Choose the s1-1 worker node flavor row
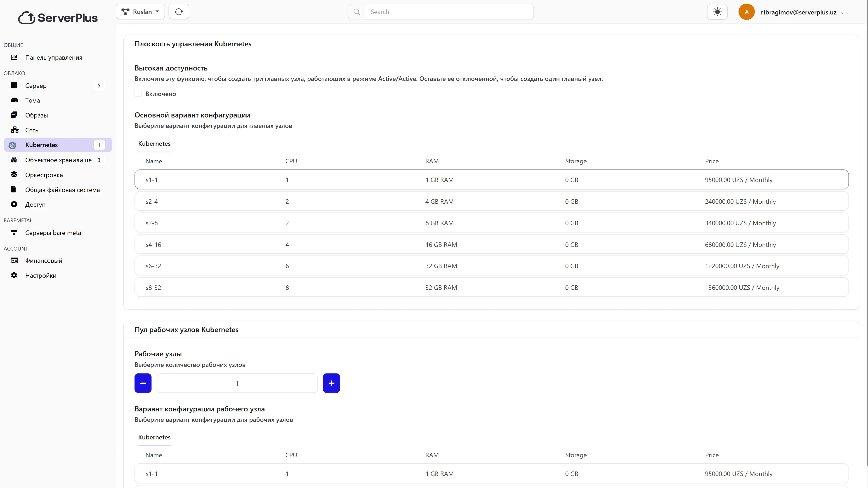This screenshot has height=488, width=868. [x=491, y=474]
